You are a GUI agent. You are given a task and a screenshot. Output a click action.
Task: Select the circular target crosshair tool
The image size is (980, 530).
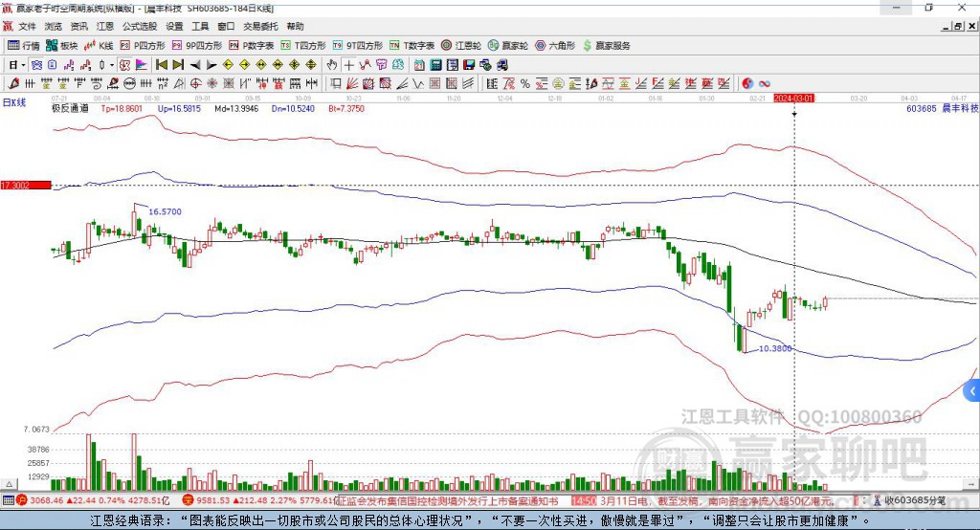point(195,83)
